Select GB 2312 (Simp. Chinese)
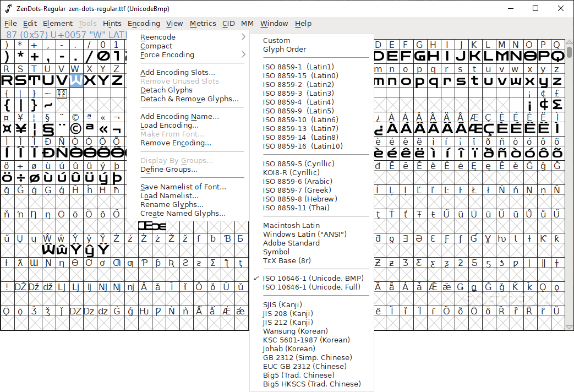Viewport: 574px width, 392px height. tap(308, 357)
